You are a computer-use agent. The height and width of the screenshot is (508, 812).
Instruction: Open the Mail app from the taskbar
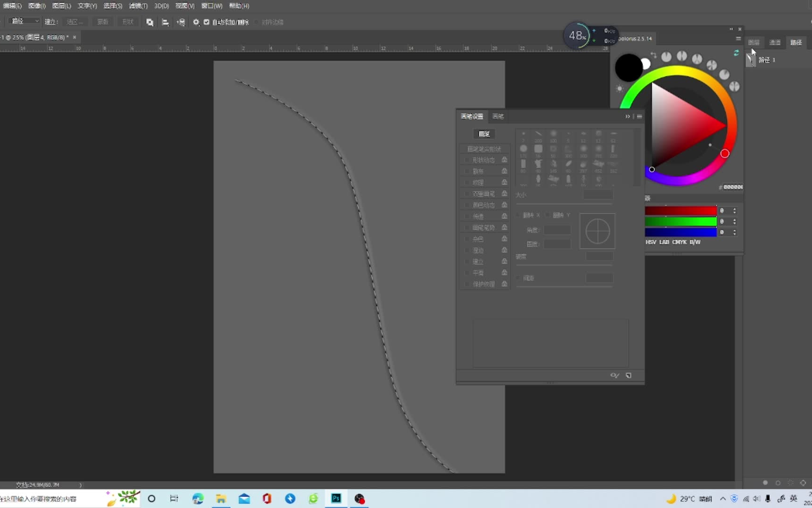pyautogui.click(x=244, y=499)
